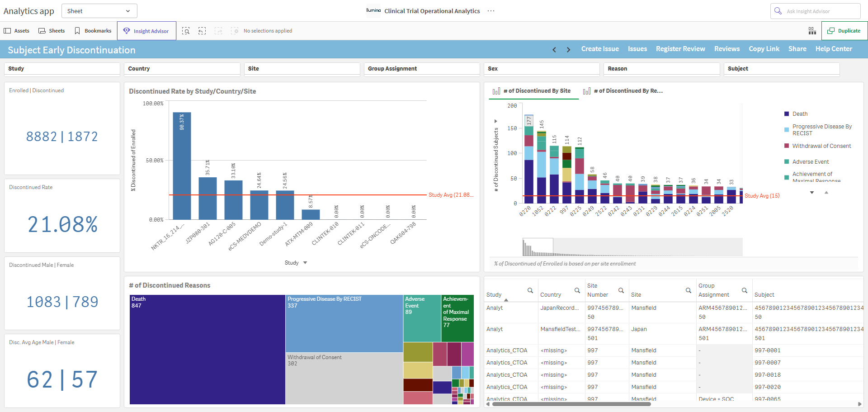Open the Assets panel
868x412 pixels.
17,31
